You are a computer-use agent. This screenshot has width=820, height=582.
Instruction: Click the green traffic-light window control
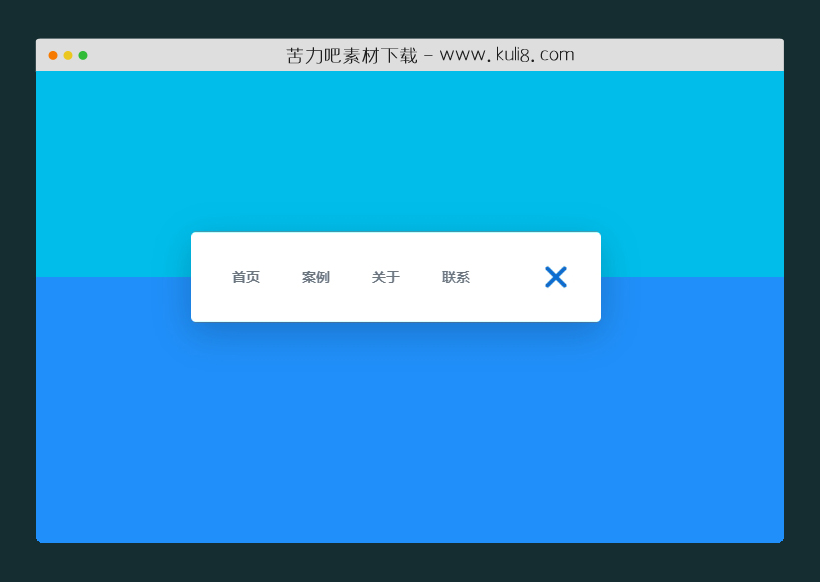pyautogui.click(x=83, y=57)
